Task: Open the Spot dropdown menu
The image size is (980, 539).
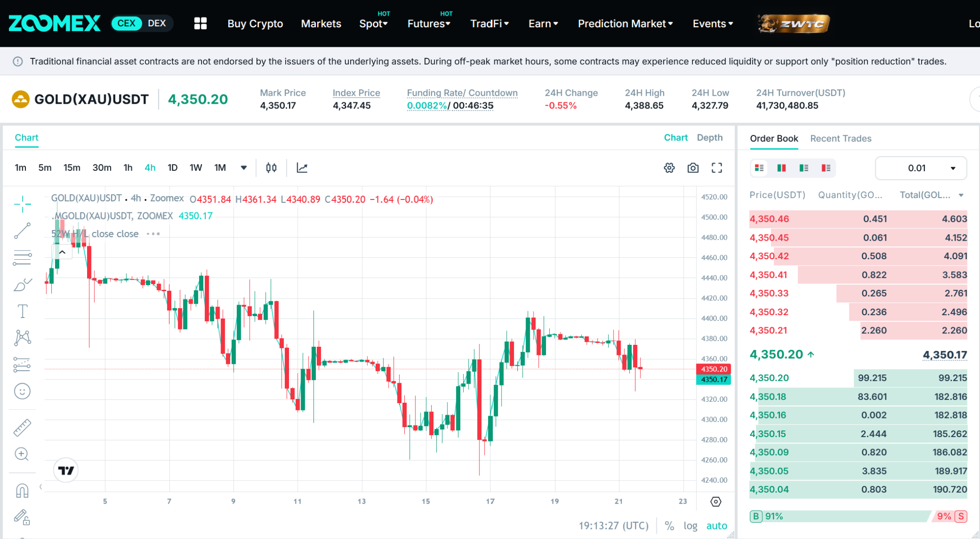Action: [373, 23]
